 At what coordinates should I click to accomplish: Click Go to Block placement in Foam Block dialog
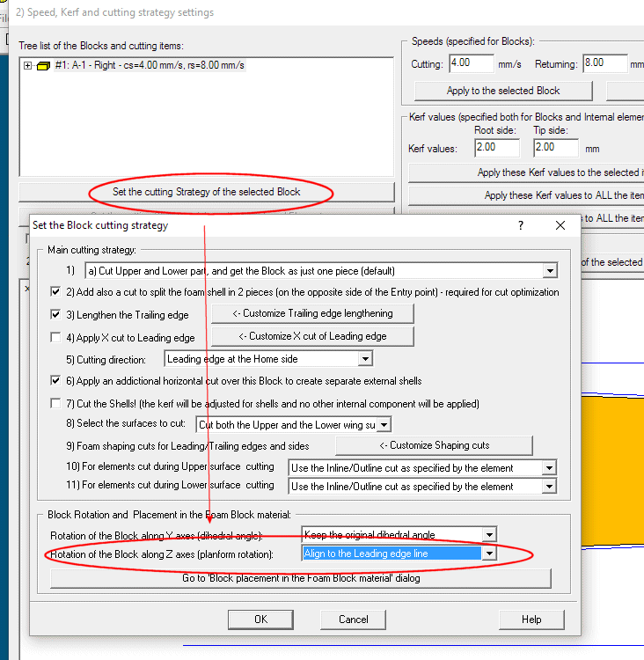(301, 578)
